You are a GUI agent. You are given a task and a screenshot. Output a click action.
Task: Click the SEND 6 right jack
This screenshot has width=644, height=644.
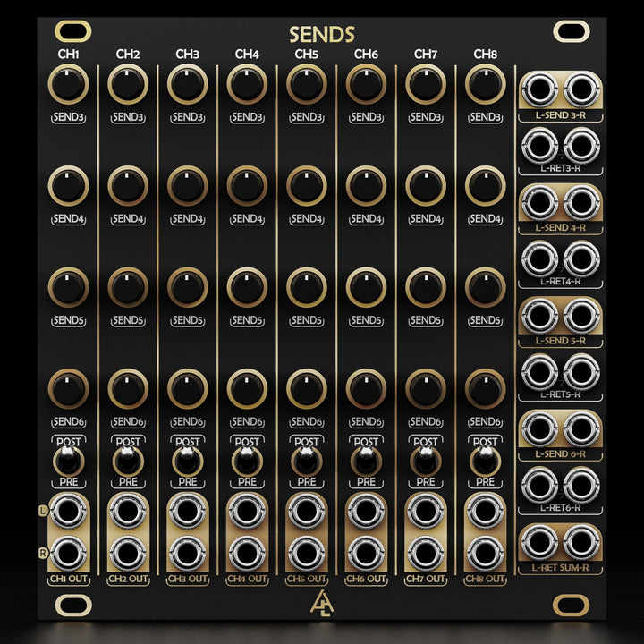[581, 428]
